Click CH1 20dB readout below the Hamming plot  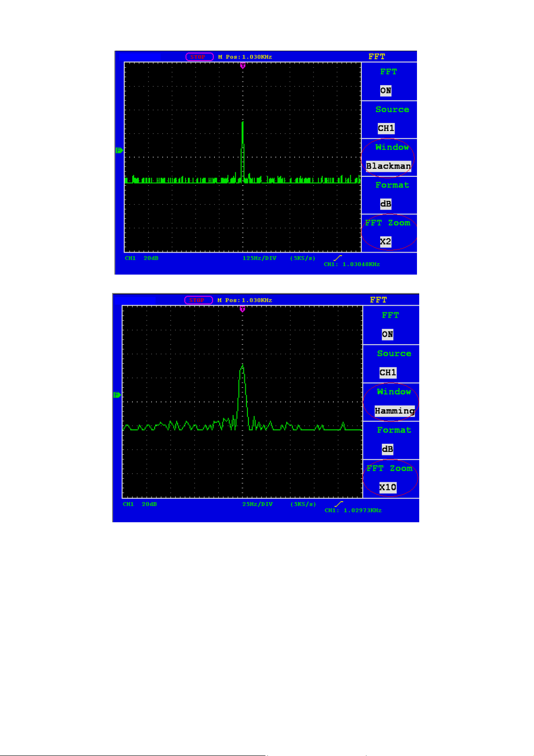pyautogui.click(x=140, y=504)
